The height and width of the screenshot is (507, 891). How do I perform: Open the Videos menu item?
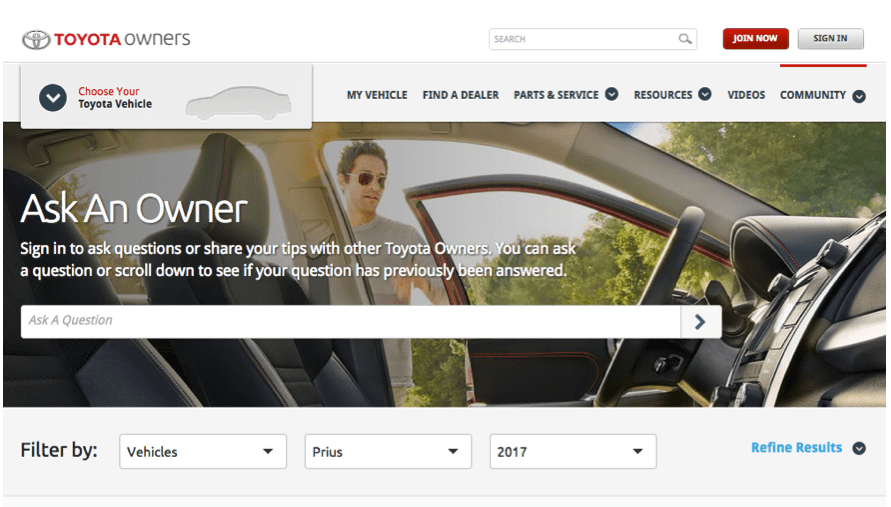point(746,95)
